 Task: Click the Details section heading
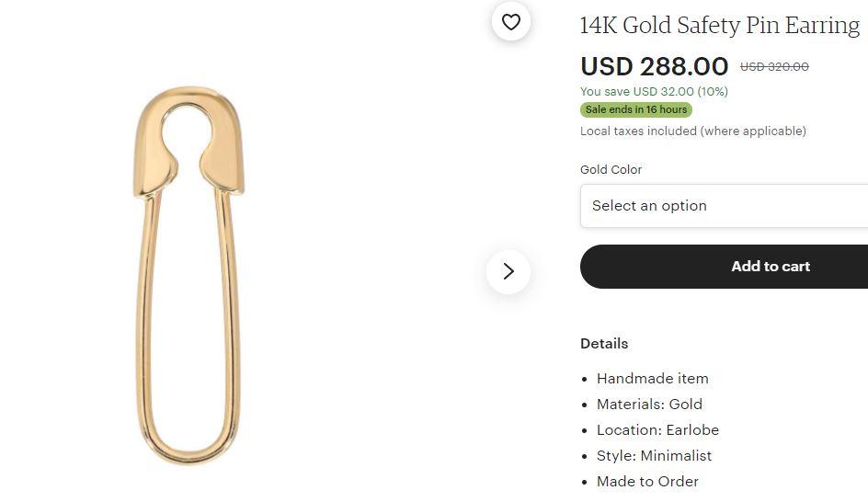604,344
